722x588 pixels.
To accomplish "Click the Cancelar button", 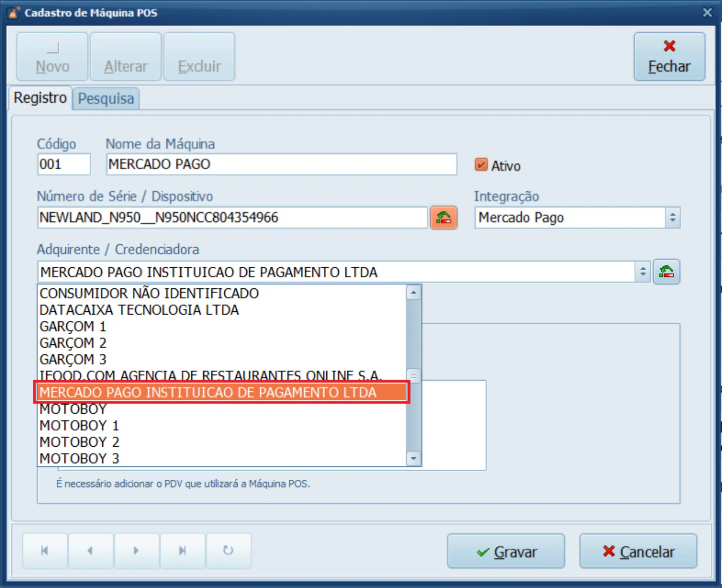I will pyautogui.click(x=638, y=551).
